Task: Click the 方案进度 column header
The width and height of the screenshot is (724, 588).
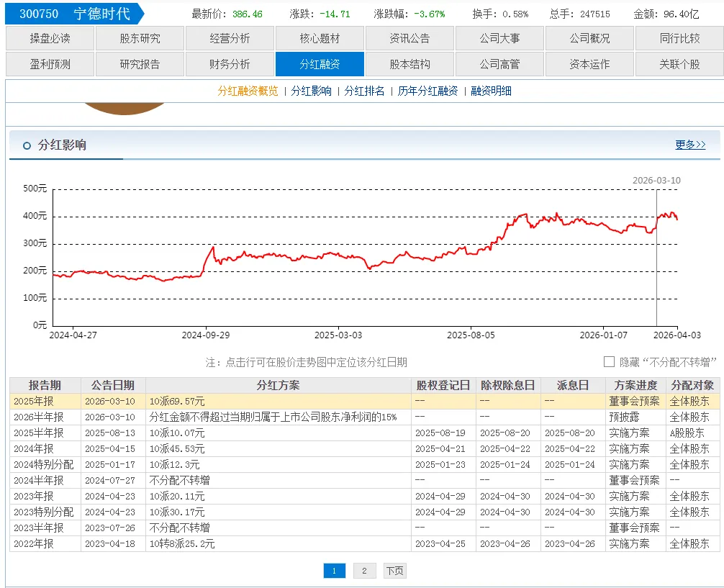Action: click(635, 385)
